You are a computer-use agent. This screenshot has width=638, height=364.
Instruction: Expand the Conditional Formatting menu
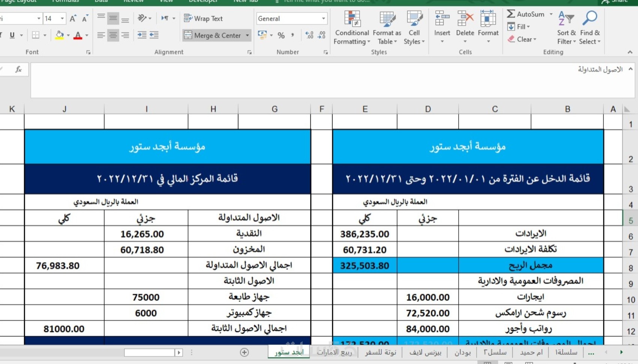click(x=352, y=28)
